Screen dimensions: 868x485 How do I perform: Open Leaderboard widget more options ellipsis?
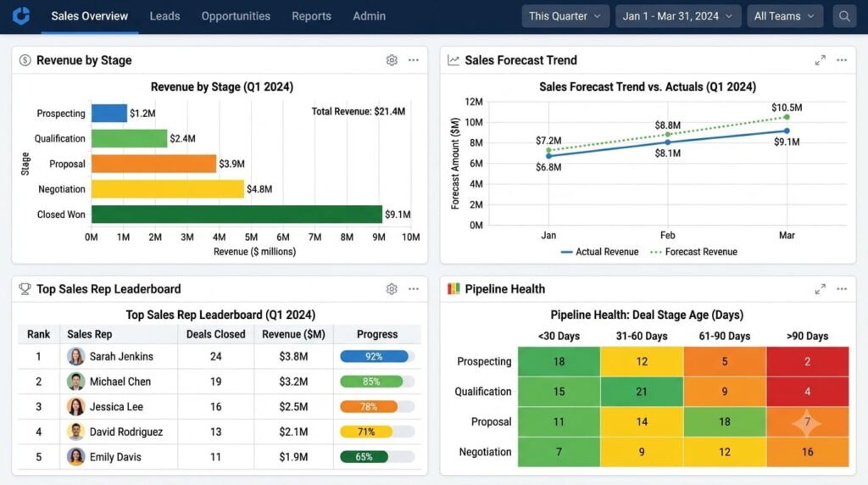(x=414, y=288)
